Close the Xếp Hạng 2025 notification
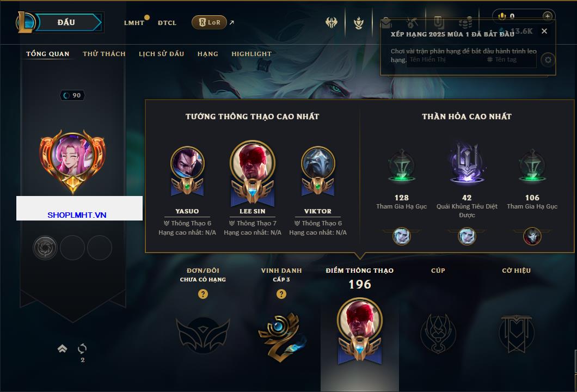Image resolution: width=577 pixels, height=392 pixels. coord(544,31)
